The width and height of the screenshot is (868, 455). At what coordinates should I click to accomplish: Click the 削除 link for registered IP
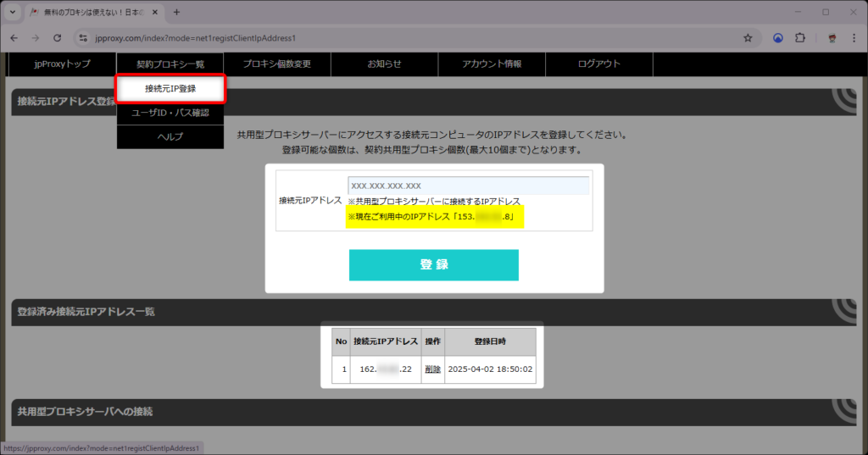pyautogui.click(x=432, y=369)
